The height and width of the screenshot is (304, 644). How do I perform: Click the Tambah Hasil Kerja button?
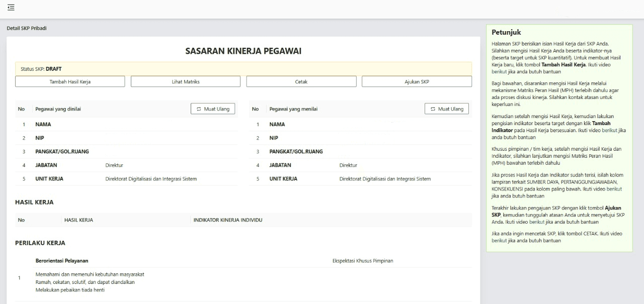[70, 81]
